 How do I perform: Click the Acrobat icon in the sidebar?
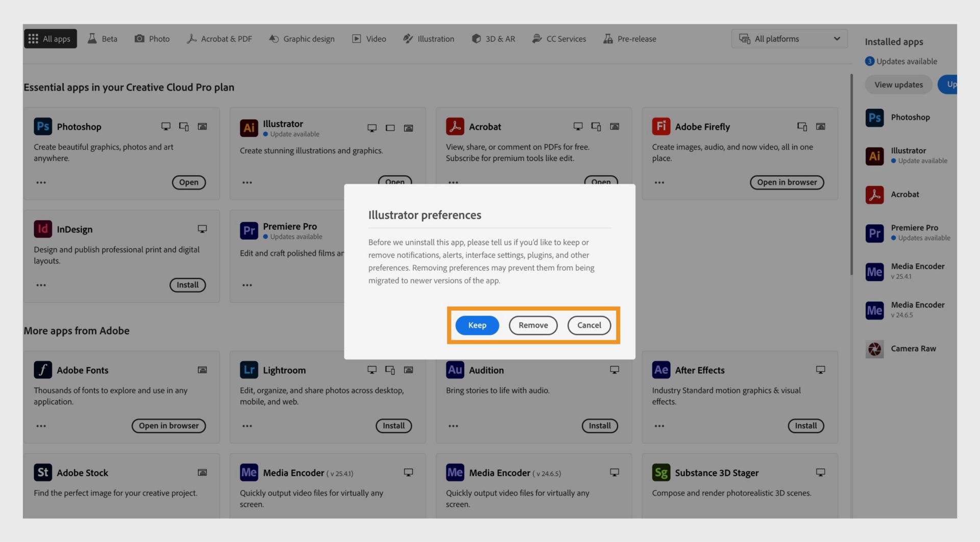[874, 195]
